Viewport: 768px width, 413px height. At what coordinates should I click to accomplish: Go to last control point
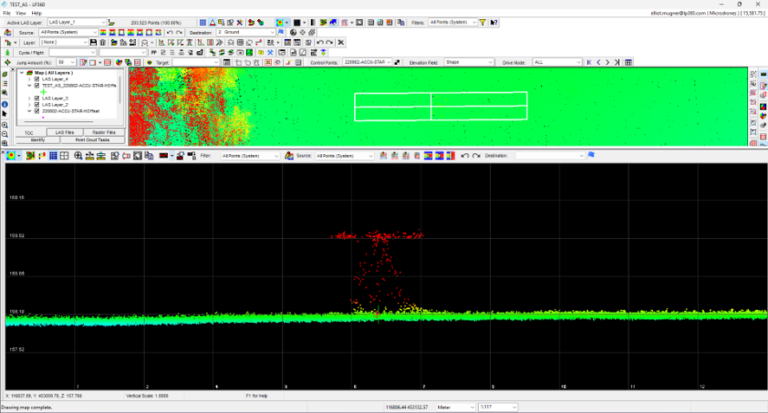(617, 63)
